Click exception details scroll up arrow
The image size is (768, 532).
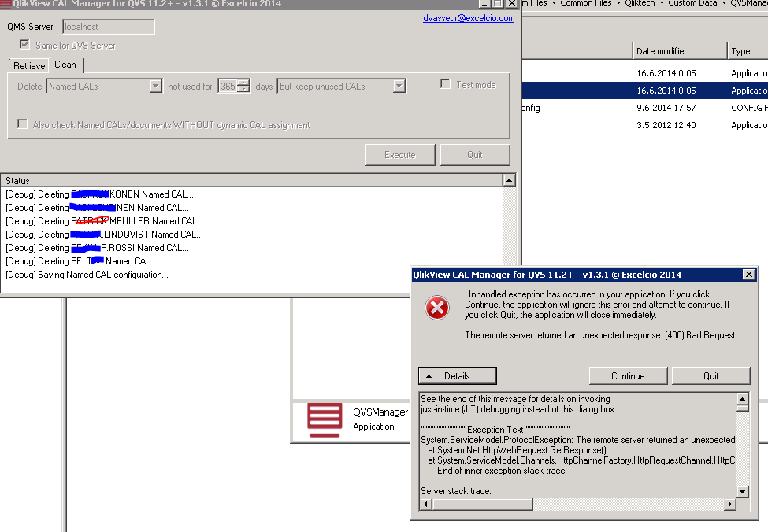pos(743,399)
